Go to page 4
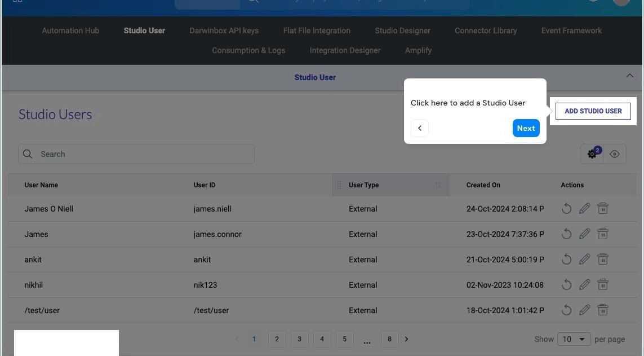 pyautogui.click(x=322, y=339)
